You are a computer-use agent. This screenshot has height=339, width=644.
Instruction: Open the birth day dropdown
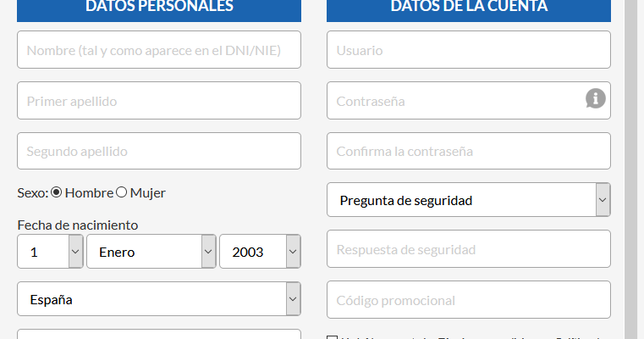50,252
